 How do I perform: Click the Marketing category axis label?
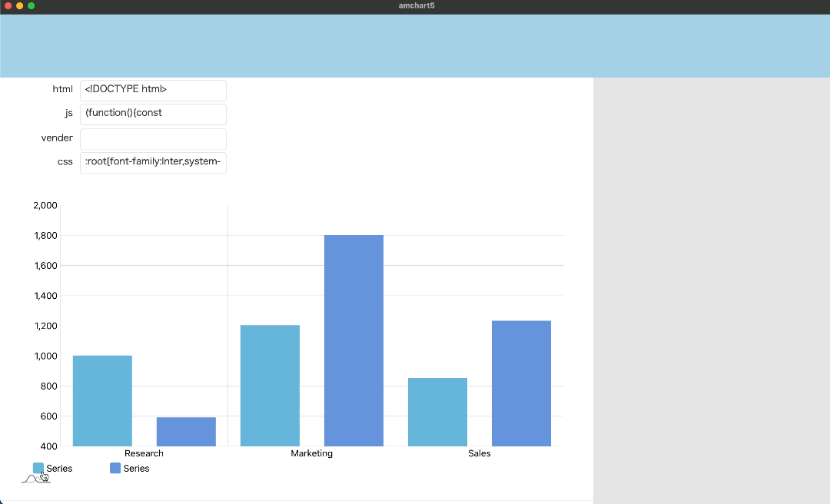(x=311, y=453)
